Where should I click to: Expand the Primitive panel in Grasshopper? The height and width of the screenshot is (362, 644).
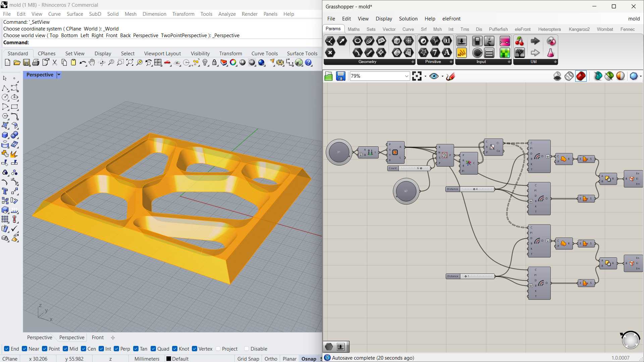tap(451, 62)
